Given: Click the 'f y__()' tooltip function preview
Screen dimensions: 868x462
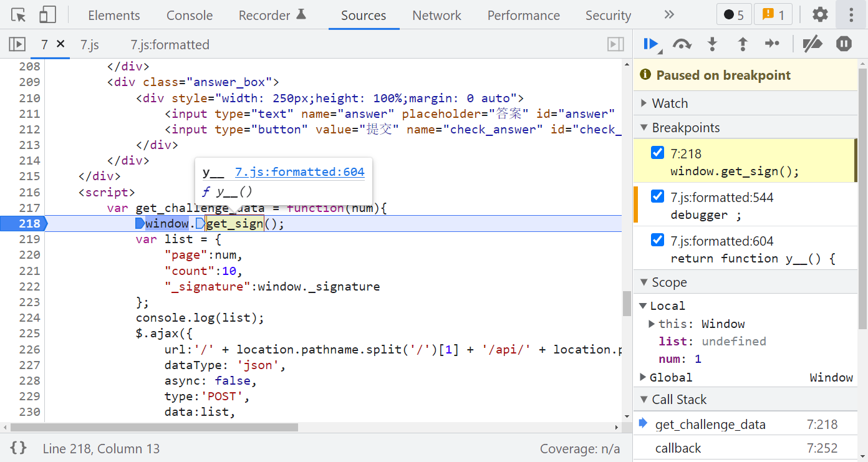Looking at the screenshot, I should (227, 191).
